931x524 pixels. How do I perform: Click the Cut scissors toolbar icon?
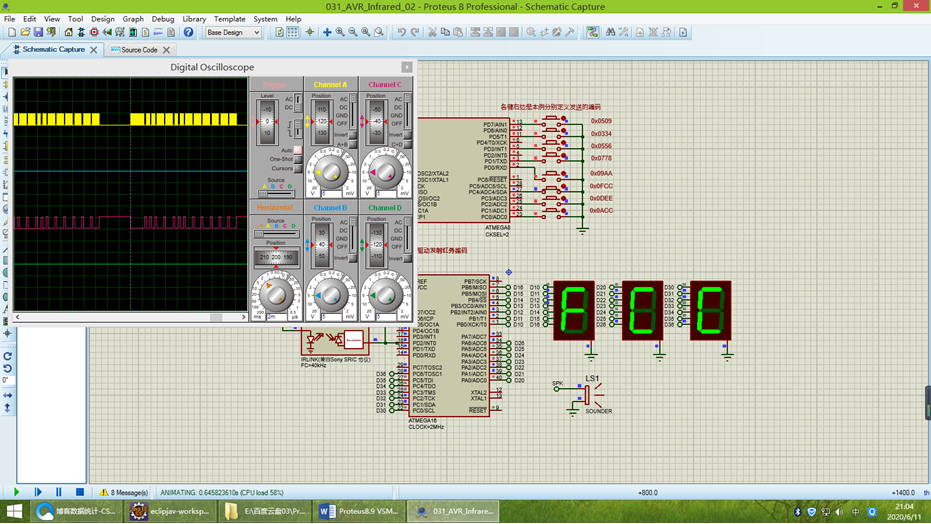(x=432, y=33)
